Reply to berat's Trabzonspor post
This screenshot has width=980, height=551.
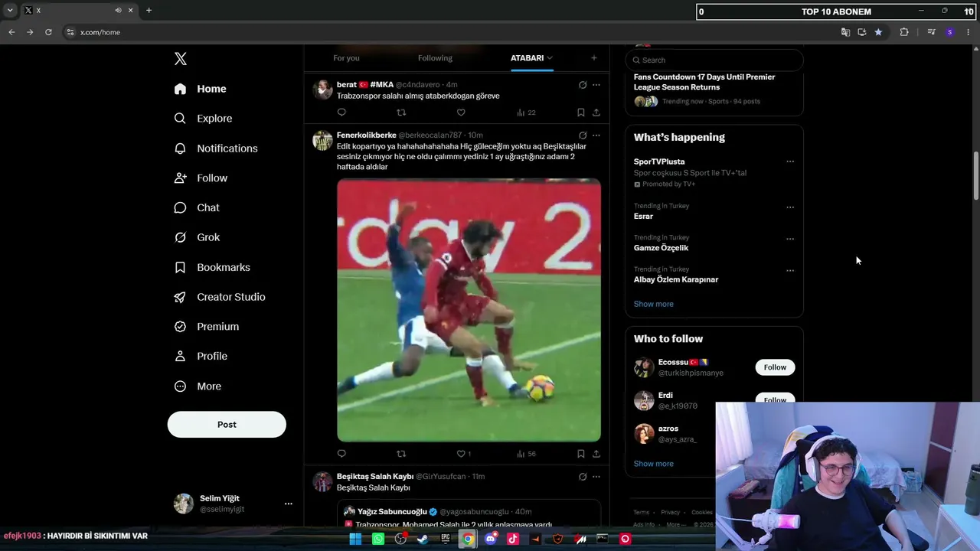click(341, 112)
